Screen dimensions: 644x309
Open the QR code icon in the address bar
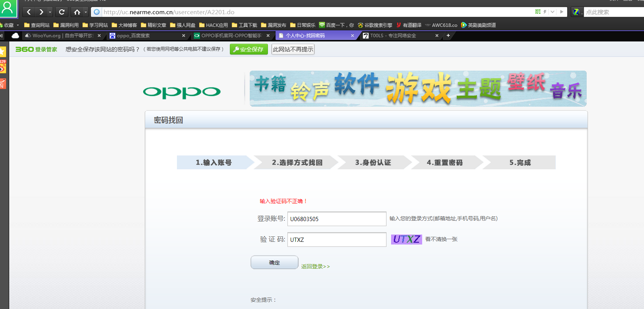[x=538, y=12]
